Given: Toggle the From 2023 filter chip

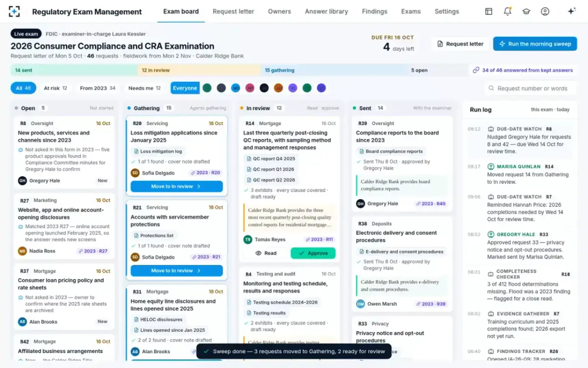Looking at the screenshot, I should [98, 88].
